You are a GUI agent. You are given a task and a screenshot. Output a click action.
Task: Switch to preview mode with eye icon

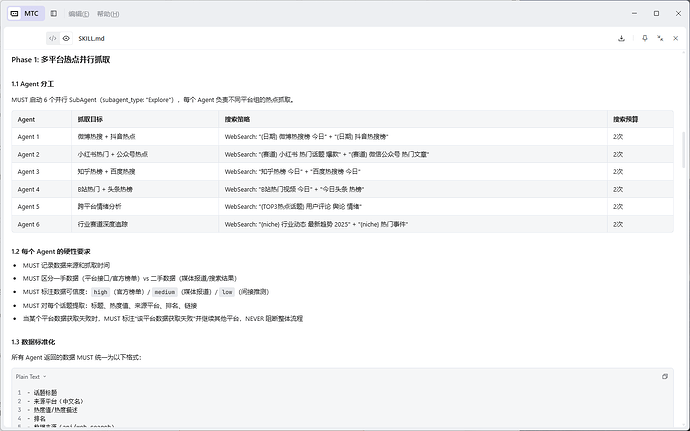[x=66, y=38]
